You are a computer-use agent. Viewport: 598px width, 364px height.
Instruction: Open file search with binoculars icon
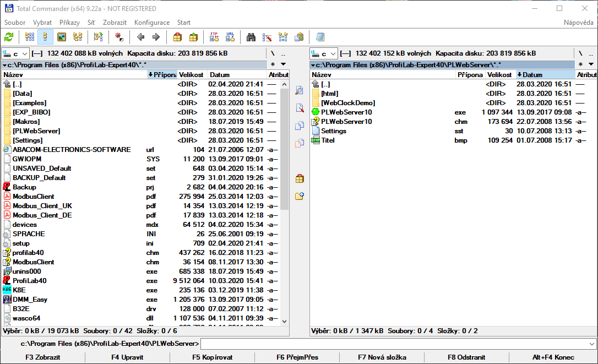tap(251, 37)
